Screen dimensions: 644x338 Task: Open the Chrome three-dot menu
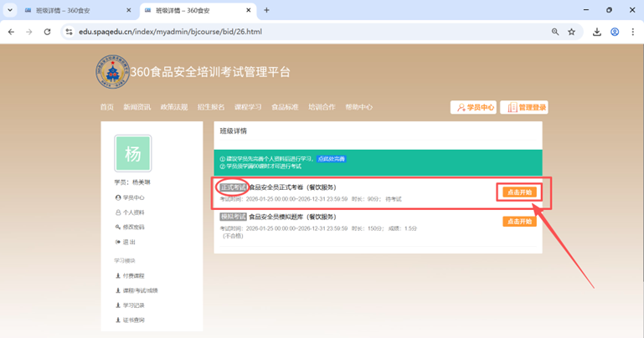click(632, 32)
